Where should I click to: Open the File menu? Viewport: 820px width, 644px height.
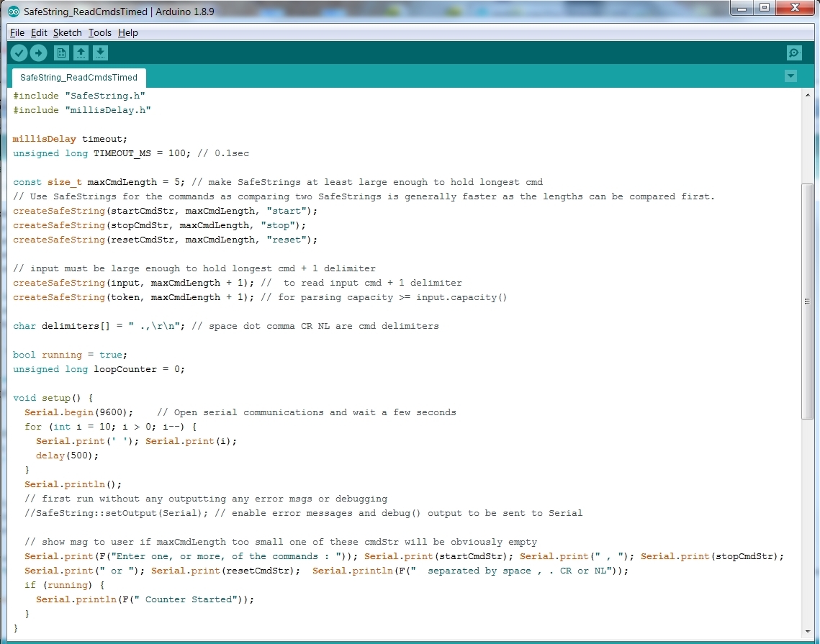point(17,32)
